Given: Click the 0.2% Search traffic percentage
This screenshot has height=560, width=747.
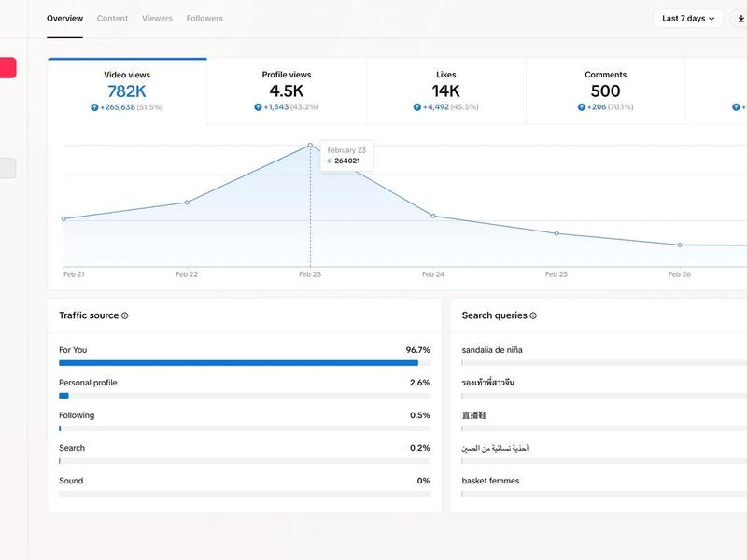Looking at the screenshot, I should (x=419, y=448).
